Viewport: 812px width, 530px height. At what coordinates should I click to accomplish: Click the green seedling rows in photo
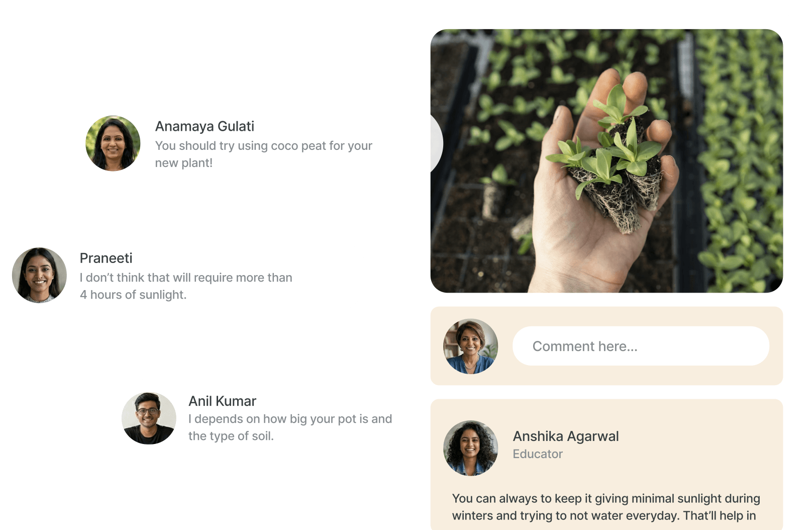click(x=739, y=161)
